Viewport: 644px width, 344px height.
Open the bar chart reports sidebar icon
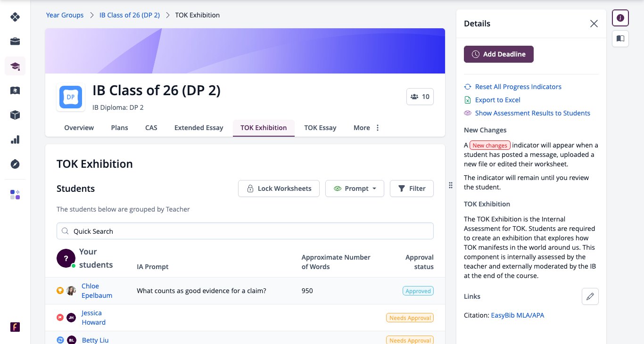coord(15,139)
